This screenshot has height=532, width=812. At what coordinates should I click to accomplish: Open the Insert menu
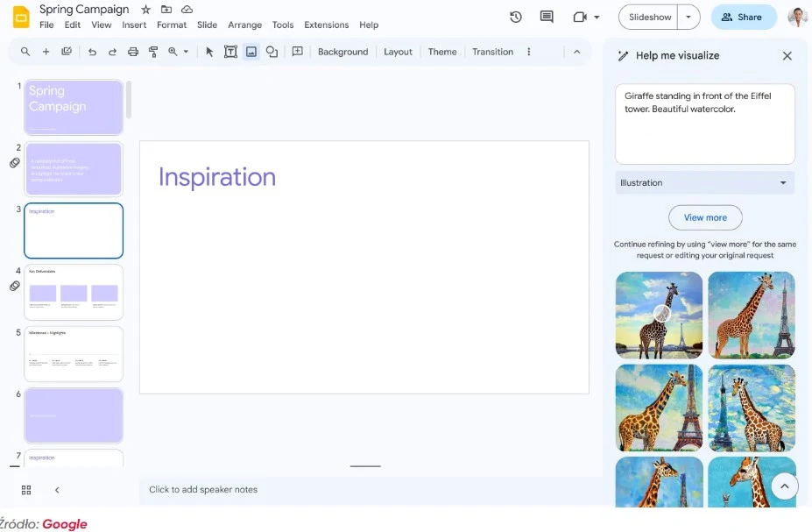[134, 25]
